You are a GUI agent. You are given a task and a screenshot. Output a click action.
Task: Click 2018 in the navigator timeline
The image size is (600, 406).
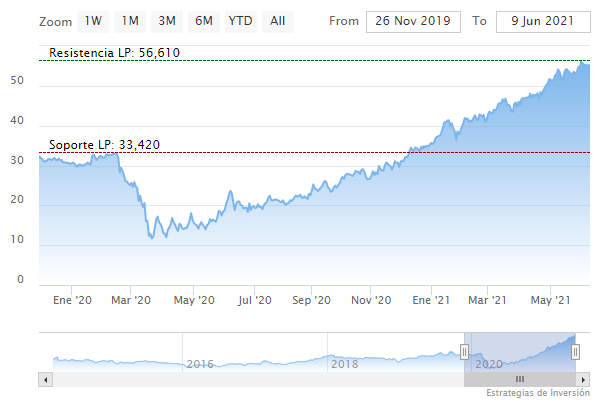tap(344, 364)
